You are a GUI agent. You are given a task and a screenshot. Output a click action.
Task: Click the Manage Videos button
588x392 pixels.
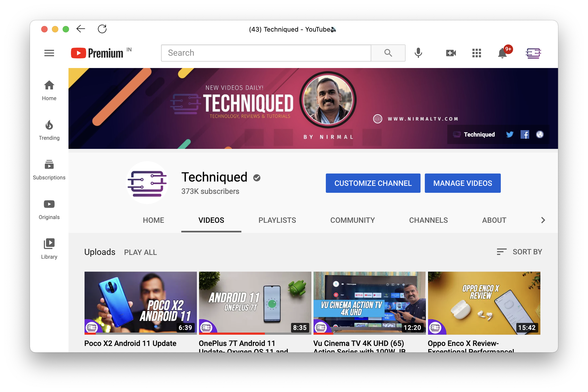coord(463,183)
